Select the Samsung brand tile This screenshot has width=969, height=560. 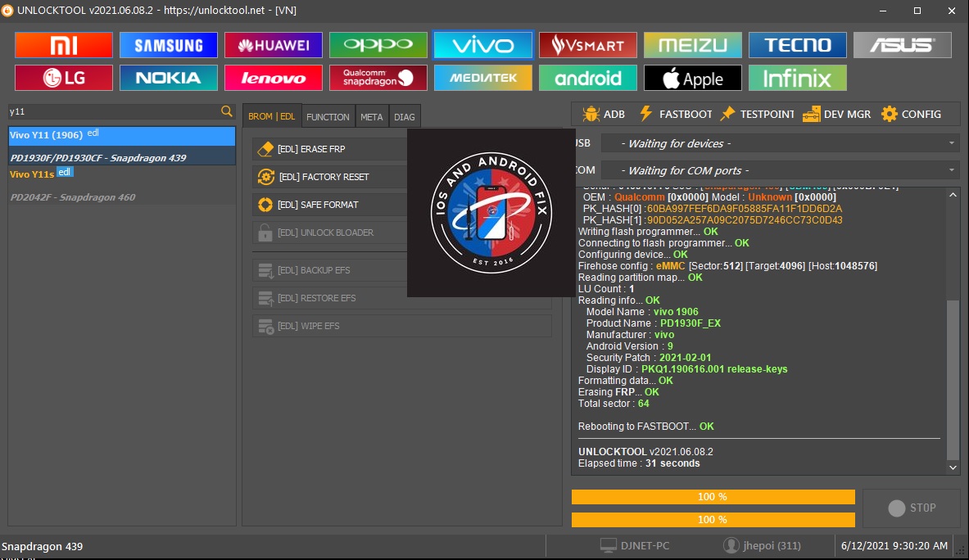169,45
